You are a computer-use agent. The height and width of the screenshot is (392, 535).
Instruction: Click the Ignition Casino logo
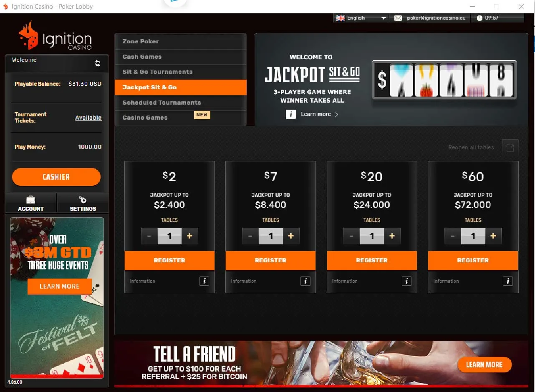[55, 36]
